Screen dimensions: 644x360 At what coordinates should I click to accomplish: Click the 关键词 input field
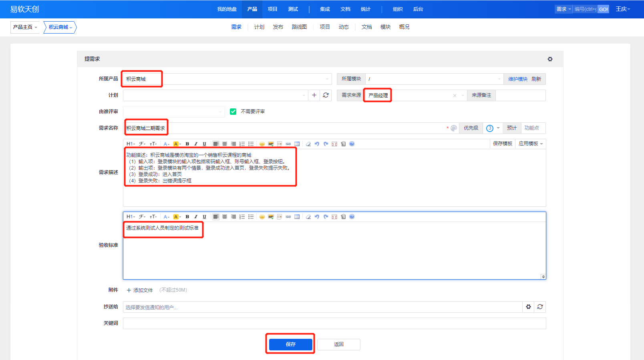[334, 323]
